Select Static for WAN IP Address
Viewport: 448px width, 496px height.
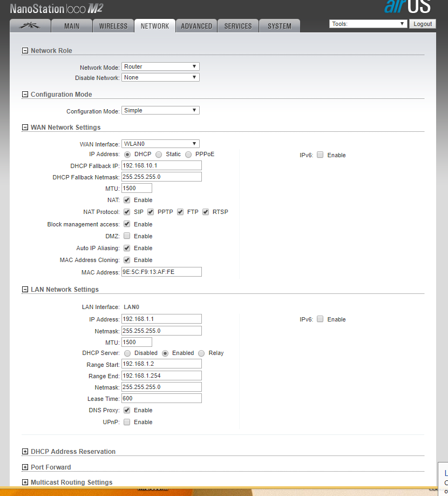(159, 155)
